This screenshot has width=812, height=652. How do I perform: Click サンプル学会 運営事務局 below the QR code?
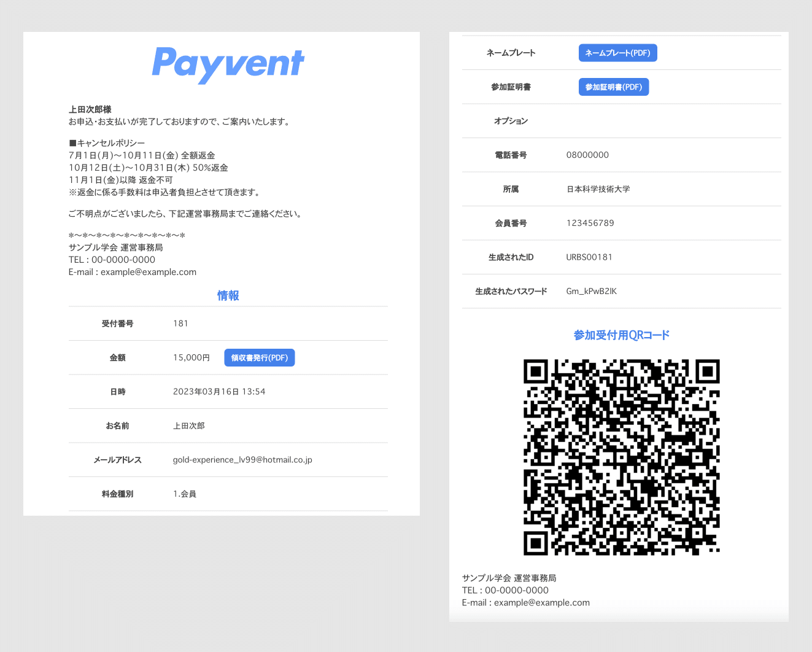[x=509, y=578]
